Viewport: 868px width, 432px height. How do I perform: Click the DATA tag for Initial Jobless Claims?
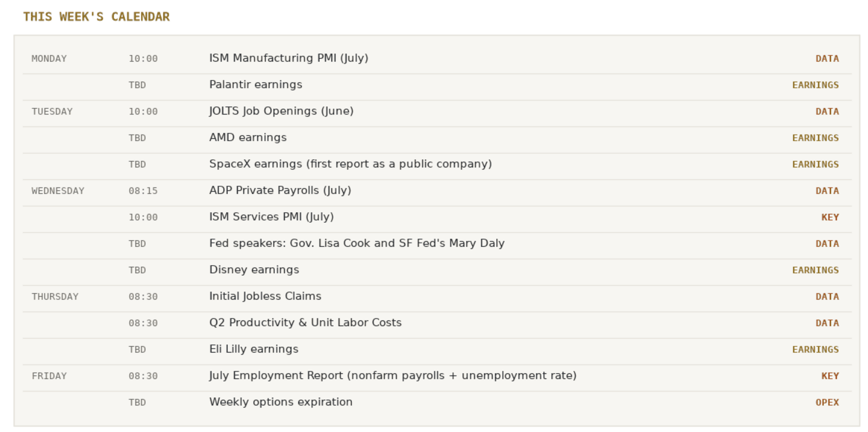click(x=827, y=297)
